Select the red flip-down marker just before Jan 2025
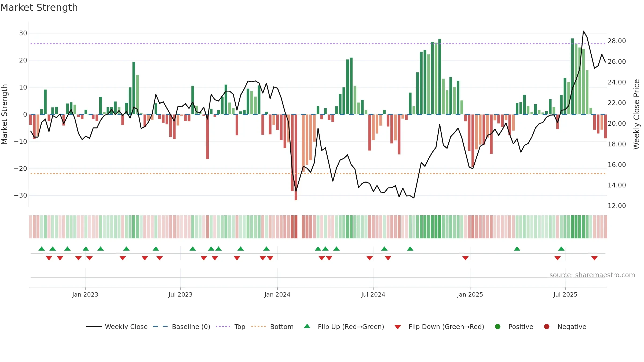 click(x=466, y=258)
